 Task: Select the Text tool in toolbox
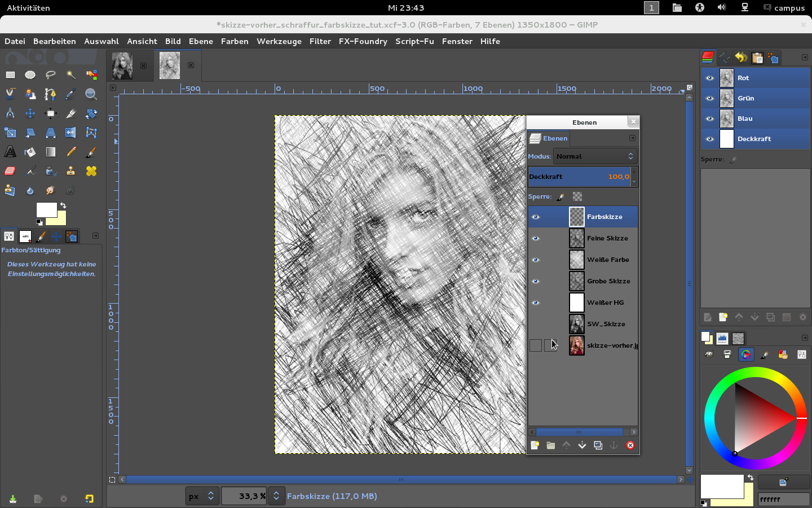click(x=10, y=152)
